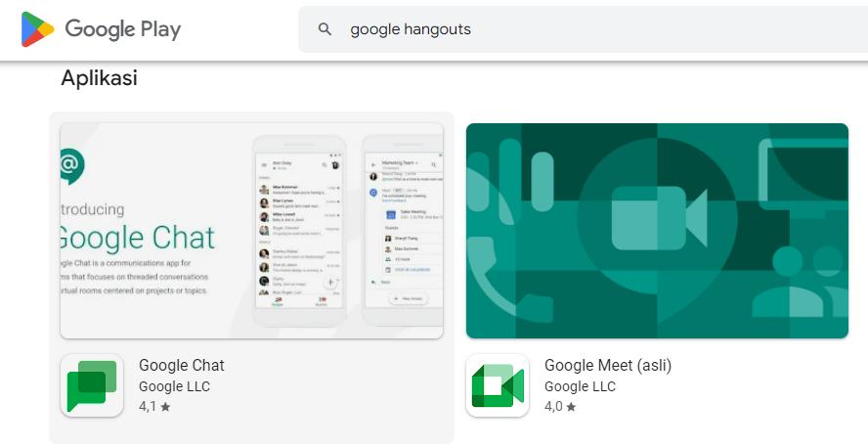This screenshot has height=447, width=868.
Task: Click Google LLC under Google Chat
Action: (x=174, y=386)
